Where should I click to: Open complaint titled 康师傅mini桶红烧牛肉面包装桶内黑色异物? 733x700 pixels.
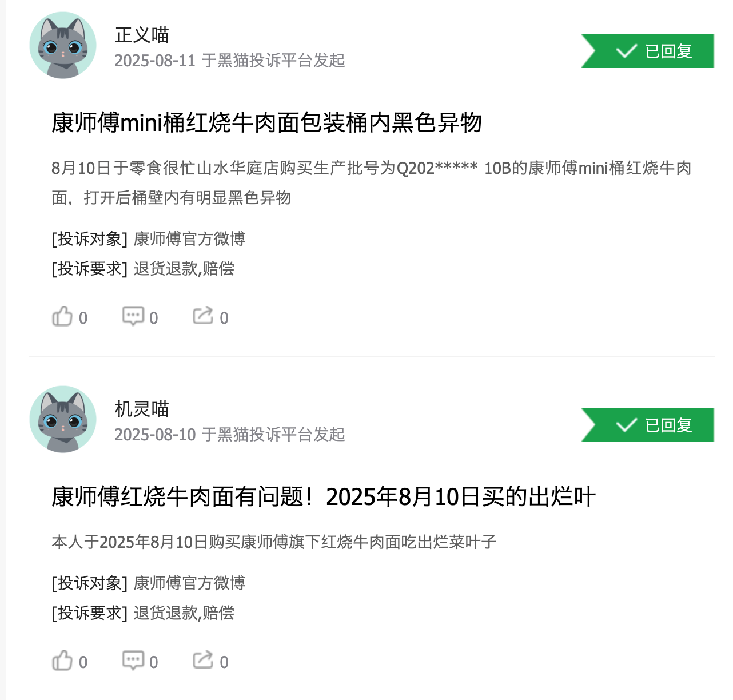point(266,122)
